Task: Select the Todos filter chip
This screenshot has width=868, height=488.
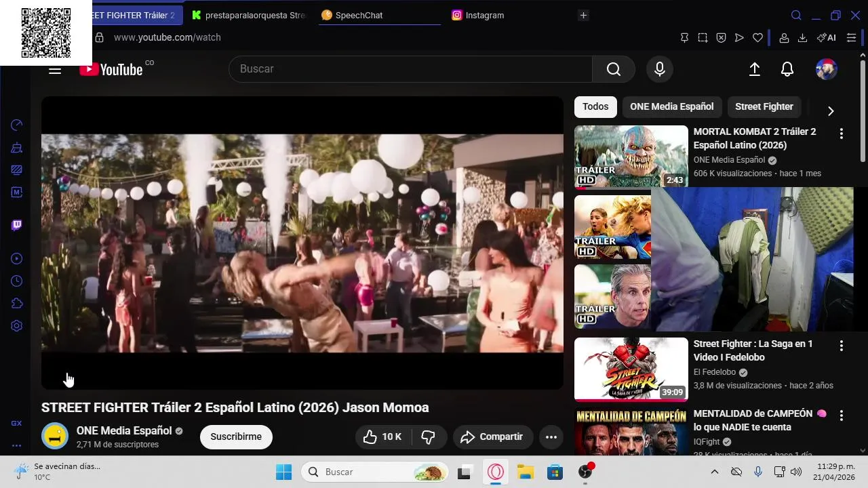Action: [x=595, y=106]
